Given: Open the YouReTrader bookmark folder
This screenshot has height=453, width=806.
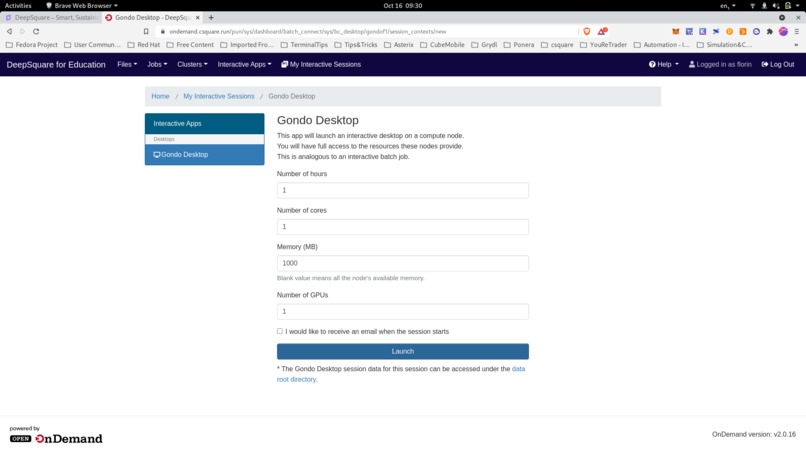Looking at the screenshot, I should [x=603, y=45].
